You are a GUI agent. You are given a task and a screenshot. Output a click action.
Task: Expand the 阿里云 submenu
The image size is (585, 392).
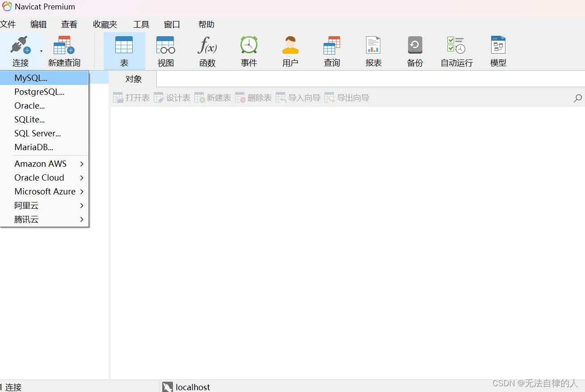point(45,206)
